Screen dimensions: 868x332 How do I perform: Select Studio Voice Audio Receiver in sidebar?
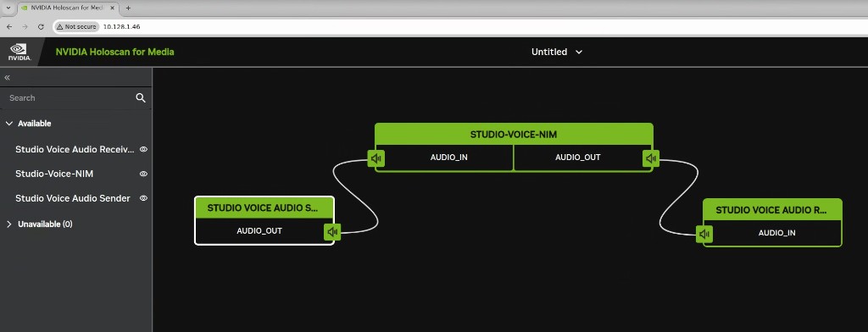tap(75, 149)
